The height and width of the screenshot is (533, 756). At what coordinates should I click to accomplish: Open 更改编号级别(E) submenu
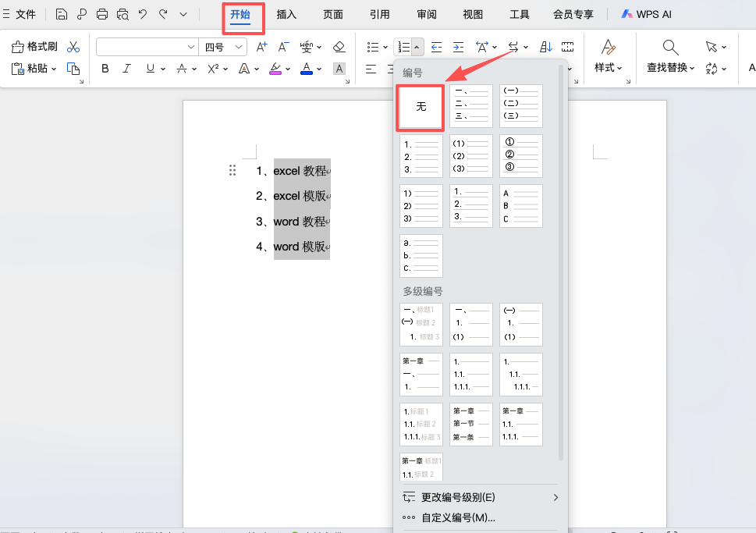click(481, 497)
